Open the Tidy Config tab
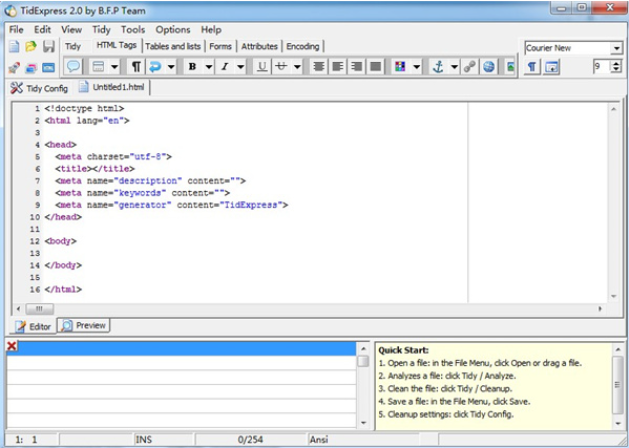This screenshot has width=629, height=448. pyautogui.click(x=39, y=88)
